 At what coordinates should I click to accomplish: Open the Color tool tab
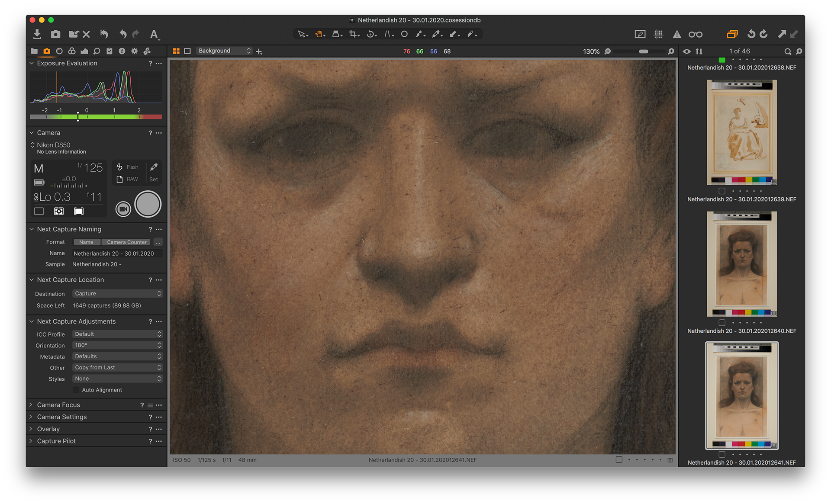point(72,51)
